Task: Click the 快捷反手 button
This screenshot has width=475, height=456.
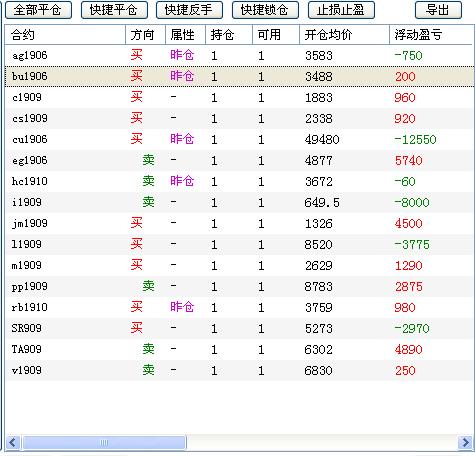Action: click(189, 10)
